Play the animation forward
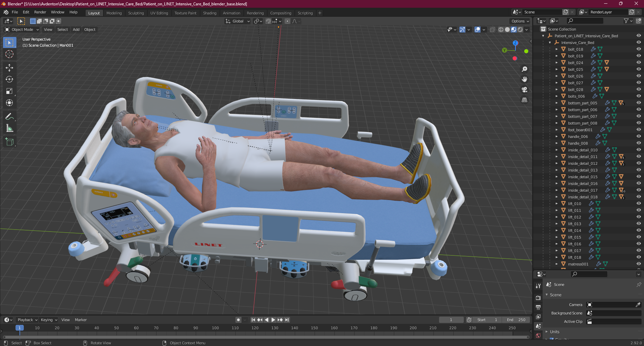 tap(273, 320)
